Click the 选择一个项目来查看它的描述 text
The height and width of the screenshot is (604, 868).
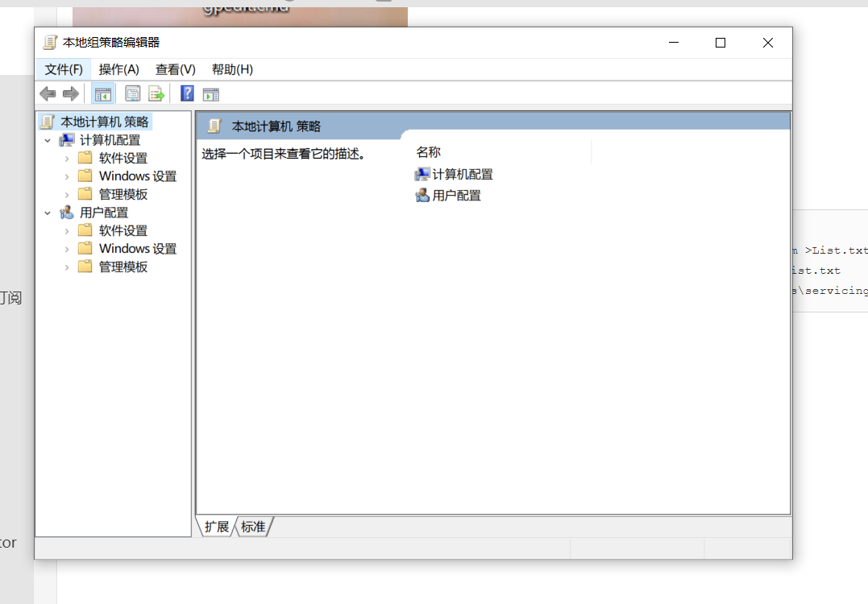[x=284, y=154]
